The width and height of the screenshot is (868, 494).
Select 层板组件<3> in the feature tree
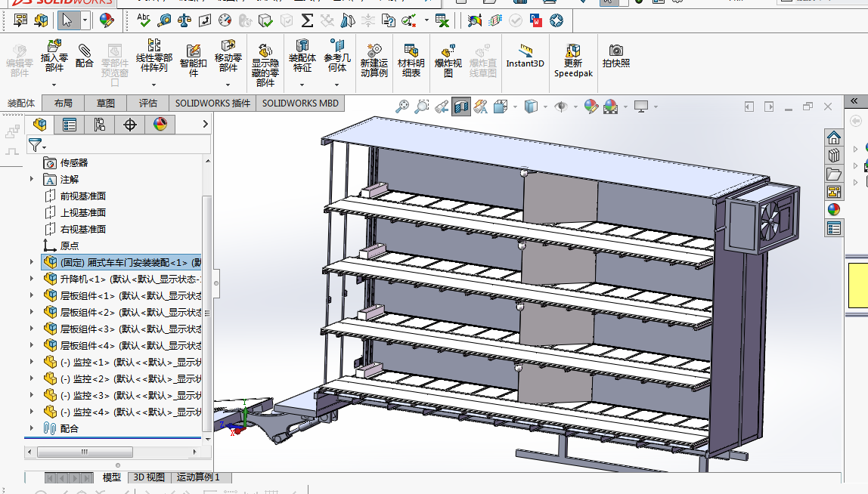pos(88,329)
